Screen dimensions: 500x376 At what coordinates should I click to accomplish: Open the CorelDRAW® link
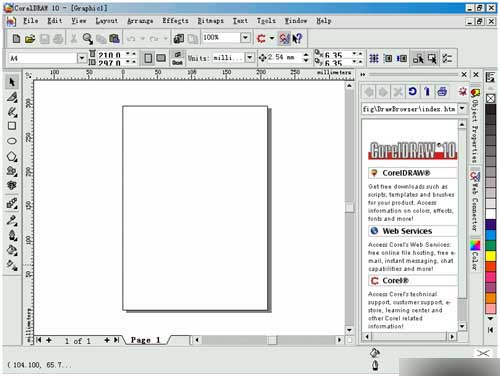click(406, 173)
